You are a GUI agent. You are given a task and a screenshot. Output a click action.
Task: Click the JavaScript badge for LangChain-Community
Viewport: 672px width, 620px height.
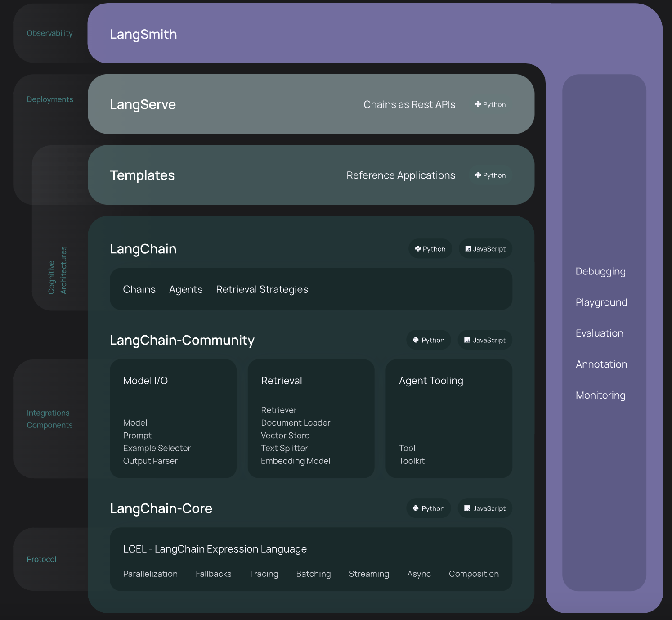[x=485, y=340]
